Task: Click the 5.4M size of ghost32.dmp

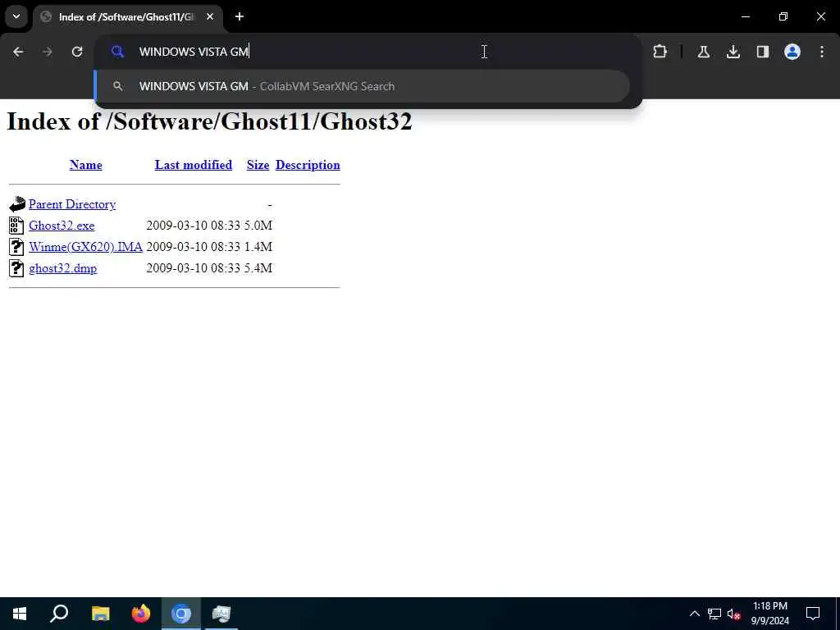Action: tap(258, 268)
